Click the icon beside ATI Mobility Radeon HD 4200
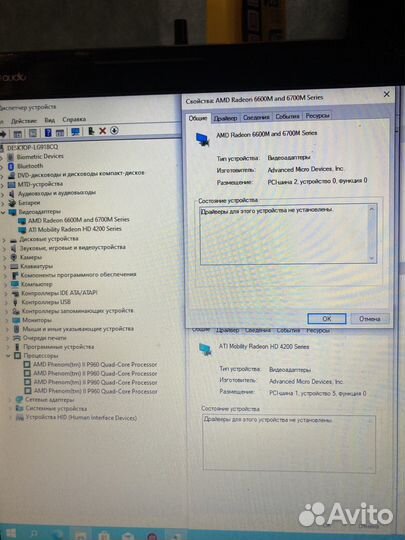 point(22,230)
